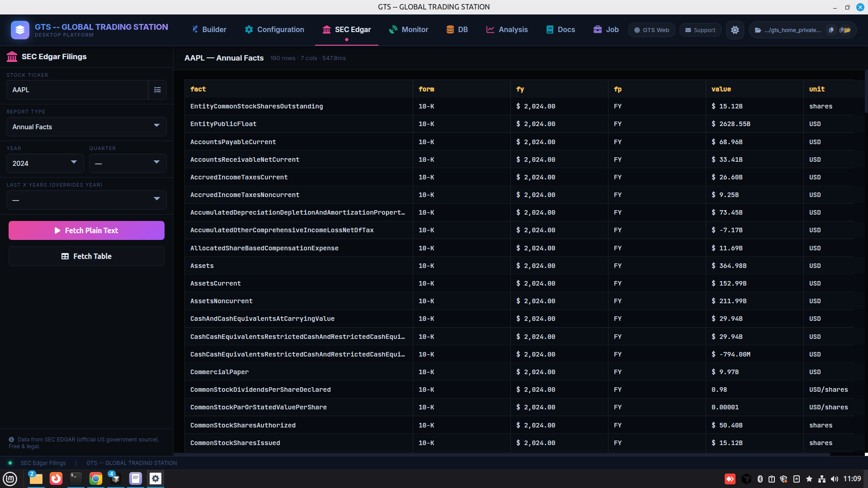Open the Docs tab

561,30
